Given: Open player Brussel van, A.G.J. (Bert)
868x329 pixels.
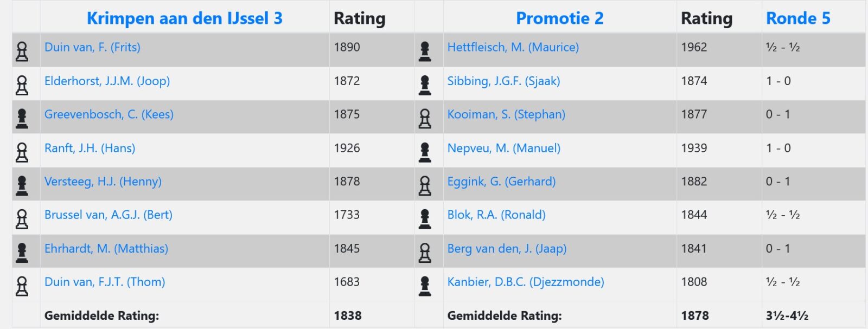Looking at the screenshot, I should tap(108, 215).
